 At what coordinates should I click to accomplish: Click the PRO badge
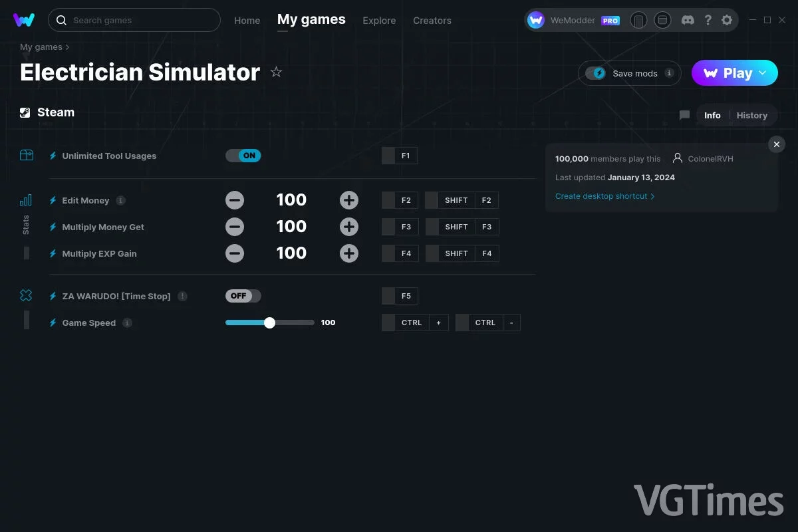coord(610,21)
